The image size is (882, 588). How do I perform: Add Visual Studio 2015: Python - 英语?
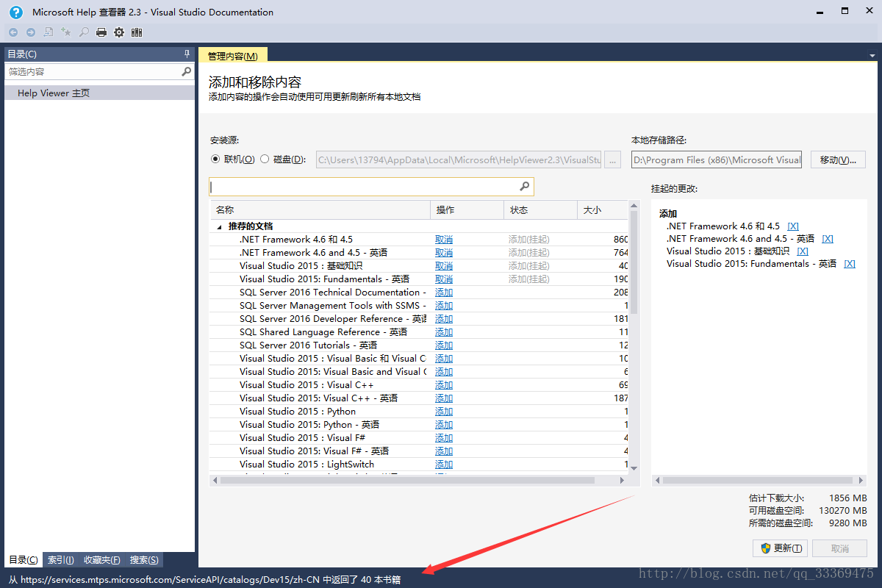pyautogui.click(x=444, y=425)
